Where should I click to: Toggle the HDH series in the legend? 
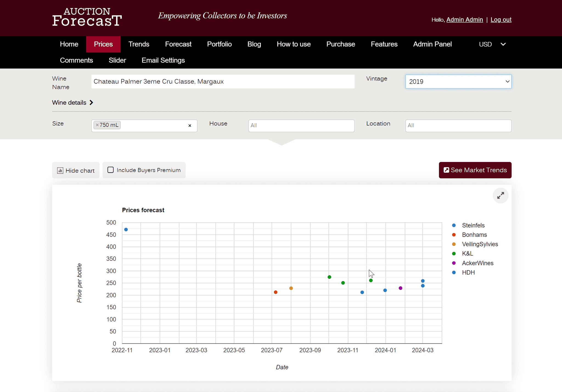click(468, 273)
